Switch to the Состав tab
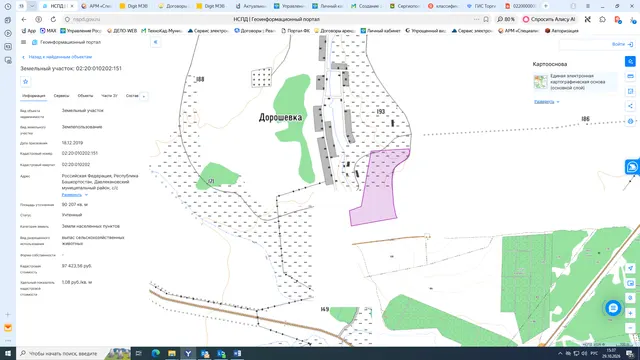Image resolution: width=640 pixels, height=360 pixels. click(x=132, y=96)
